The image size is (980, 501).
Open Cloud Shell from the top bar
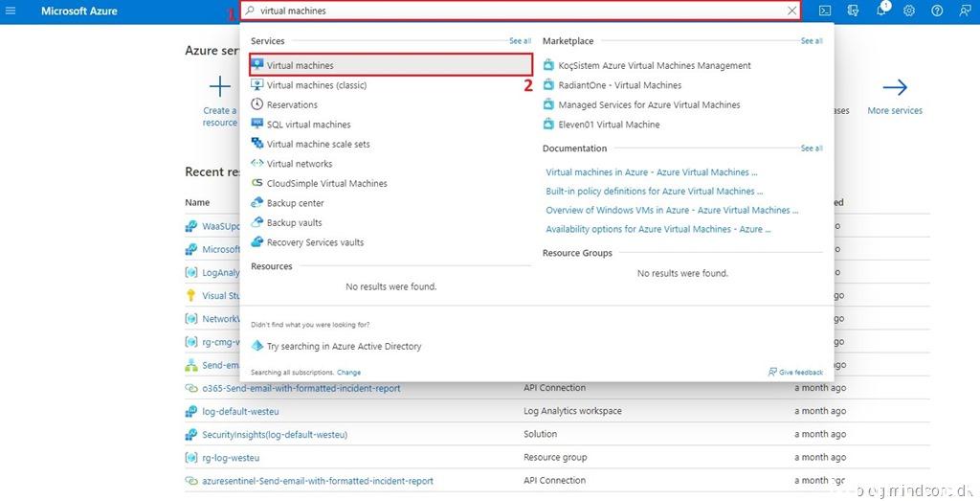(x=825, y=11)
